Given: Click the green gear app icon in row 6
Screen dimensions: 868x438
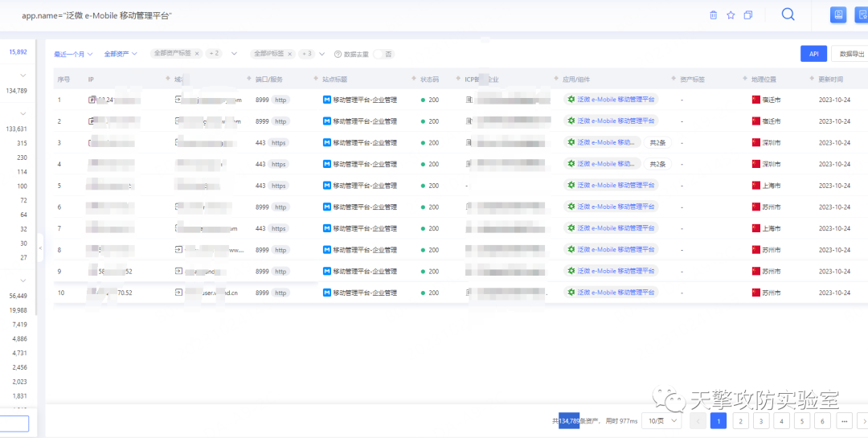Looking at the screenshot, I should [571, 207].
